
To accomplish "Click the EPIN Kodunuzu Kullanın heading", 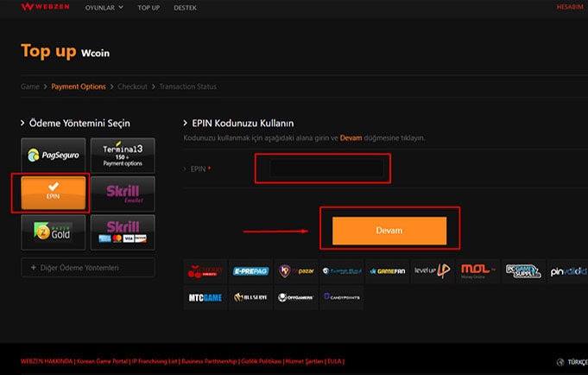I will click(x=243, y=123).
